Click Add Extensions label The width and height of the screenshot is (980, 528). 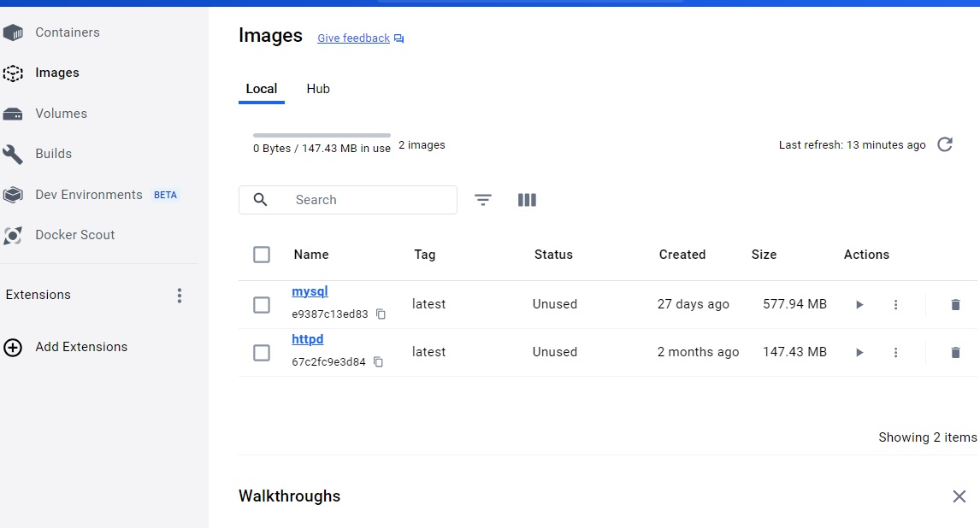(x=81, y=347)
